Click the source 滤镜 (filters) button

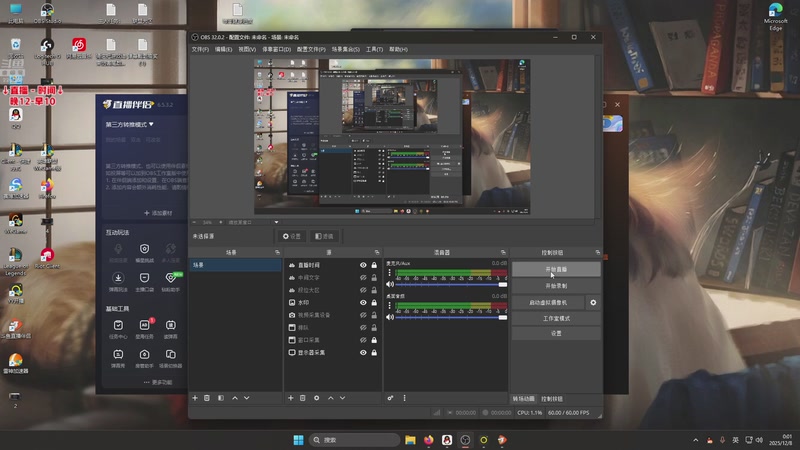pyautogui.click(x=324, y=236)
